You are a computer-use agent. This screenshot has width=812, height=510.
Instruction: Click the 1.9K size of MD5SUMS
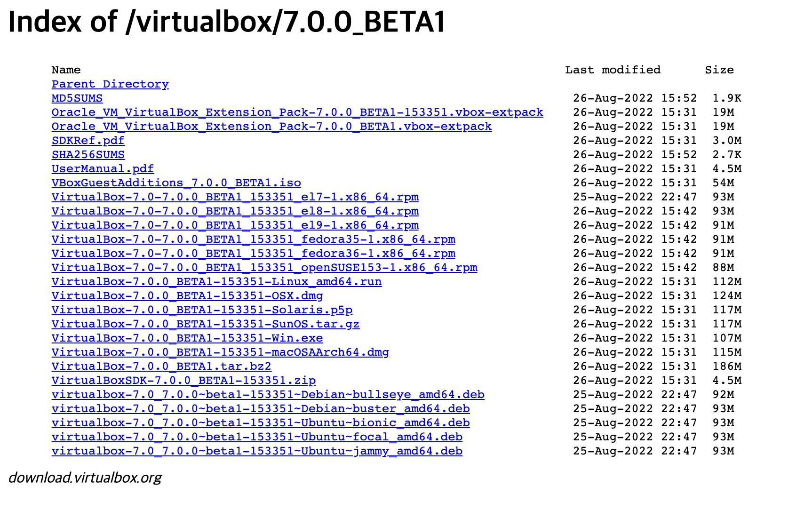pyautogui.click(x=727, y=98)
